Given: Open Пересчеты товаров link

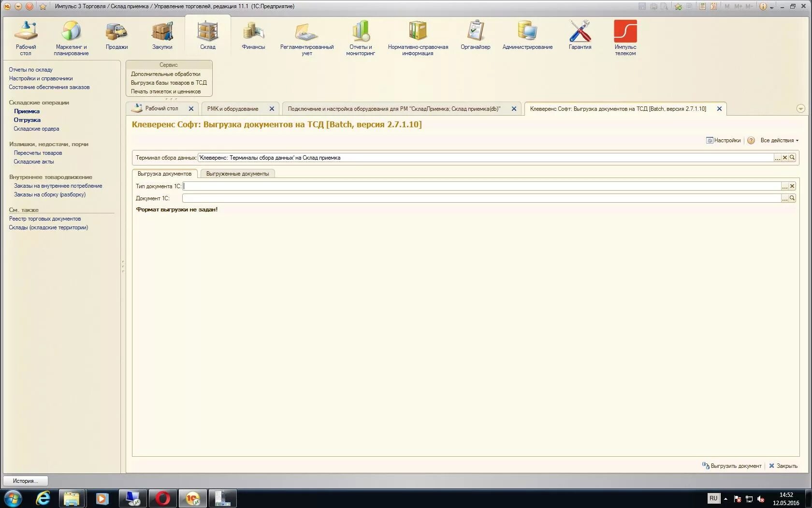Looking at the screenshot, I should pyautogui.click(x=38, y=153).
